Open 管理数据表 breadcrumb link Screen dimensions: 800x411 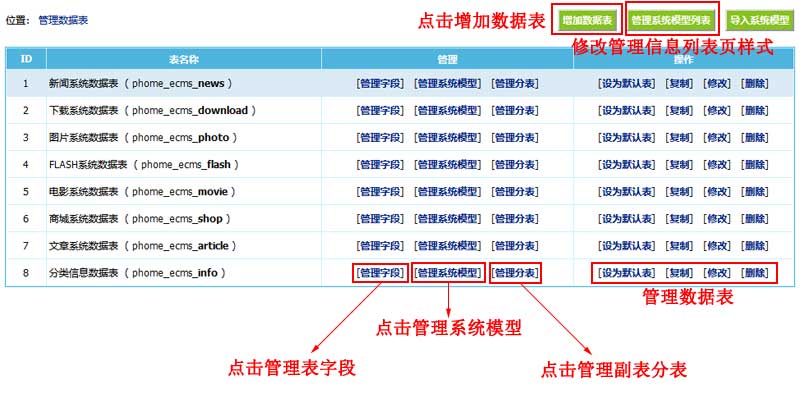[63, 20]
